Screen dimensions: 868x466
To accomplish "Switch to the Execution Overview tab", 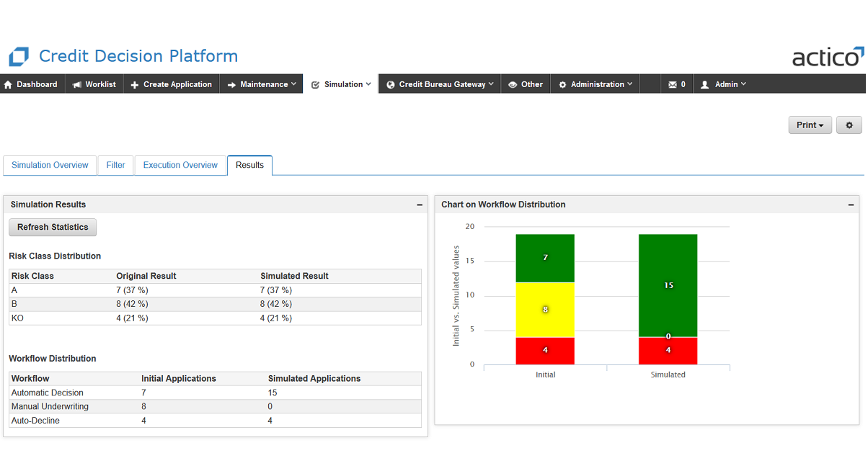I will tap(180, 165).
